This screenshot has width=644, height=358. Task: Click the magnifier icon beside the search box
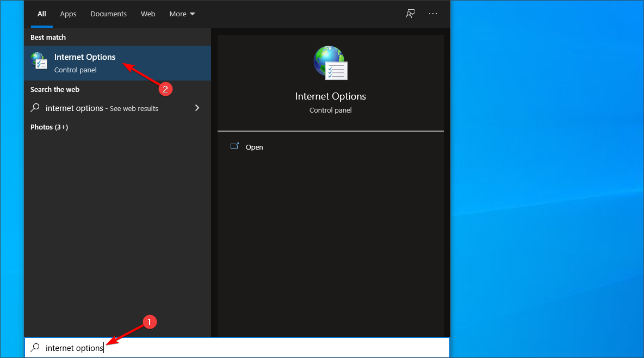[34, 348]
